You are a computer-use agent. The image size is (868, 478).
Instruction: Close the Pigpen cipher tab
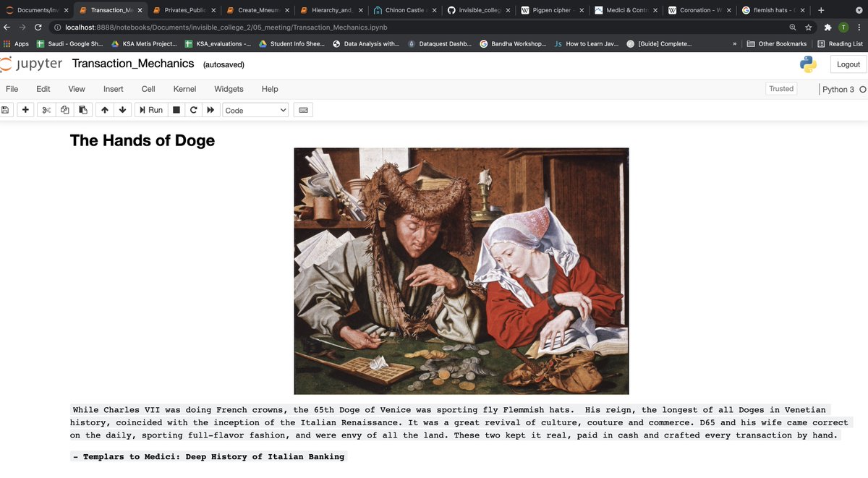point(582,10)
